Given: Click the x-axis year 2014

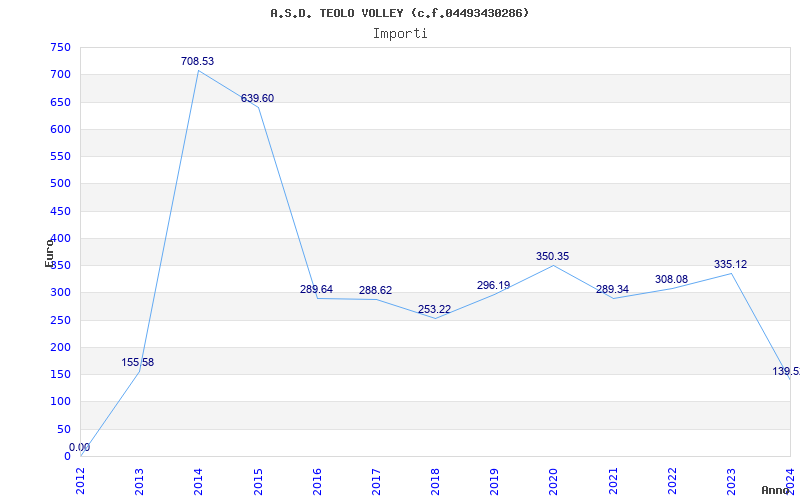Looking at the screenshot, I should 198,481.
